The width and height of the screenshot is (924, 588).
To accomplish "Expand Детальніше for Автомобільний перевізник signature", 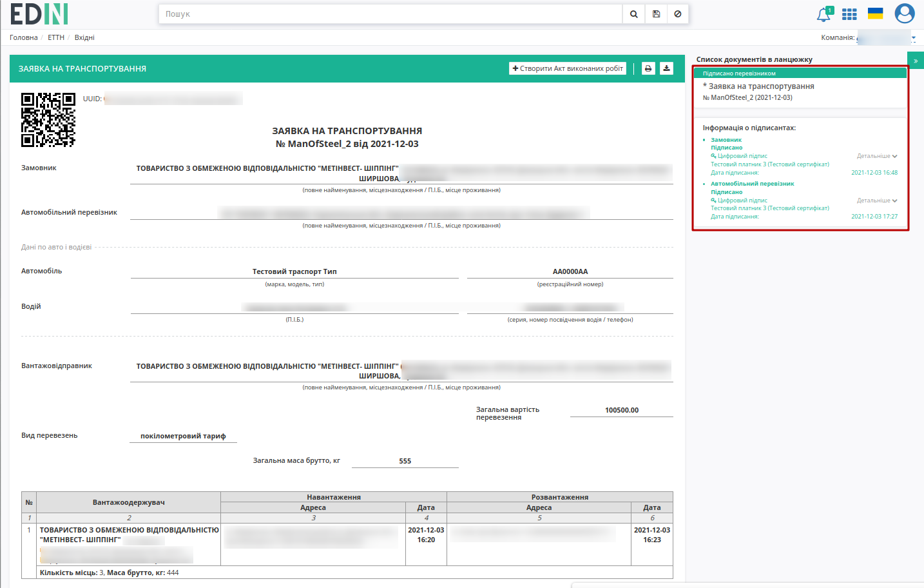I will [877, 201].
